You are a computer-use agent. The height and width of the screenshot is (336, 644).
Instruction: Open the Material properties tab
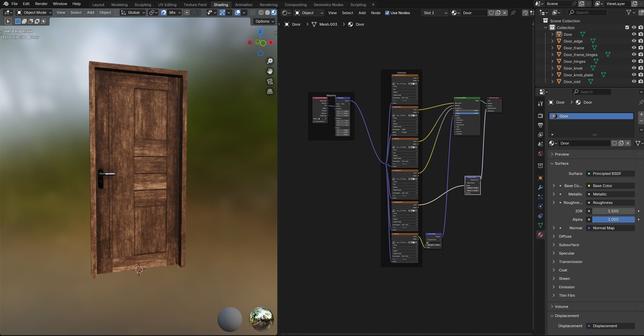[540, 235]
